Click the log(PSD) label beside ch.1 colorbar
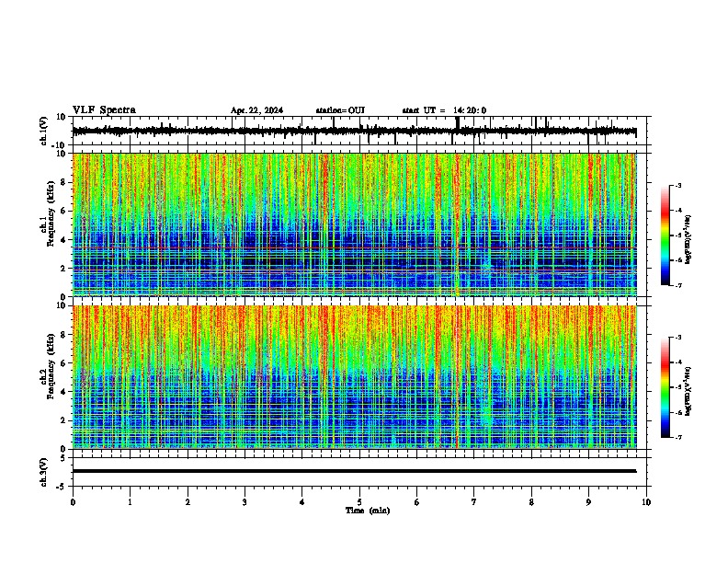This screenshot has height=563, width=728. pos(688,240)
